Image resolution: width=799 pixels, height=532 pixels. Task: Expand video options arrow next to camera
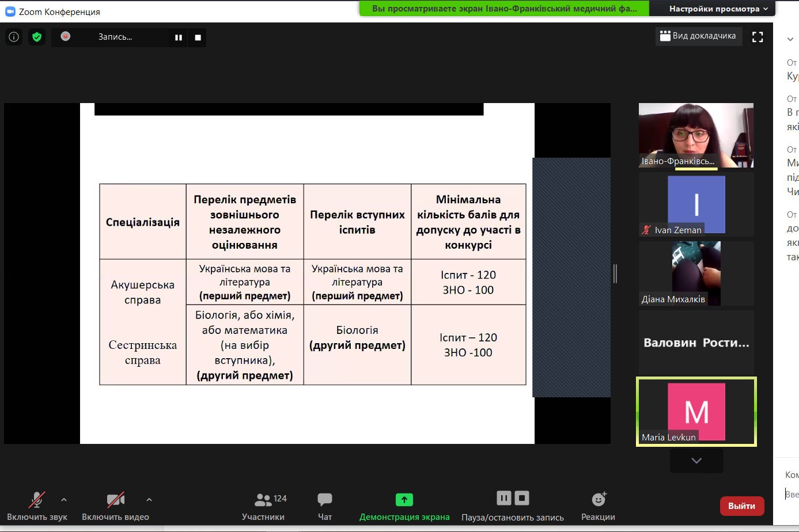point(149,500)
